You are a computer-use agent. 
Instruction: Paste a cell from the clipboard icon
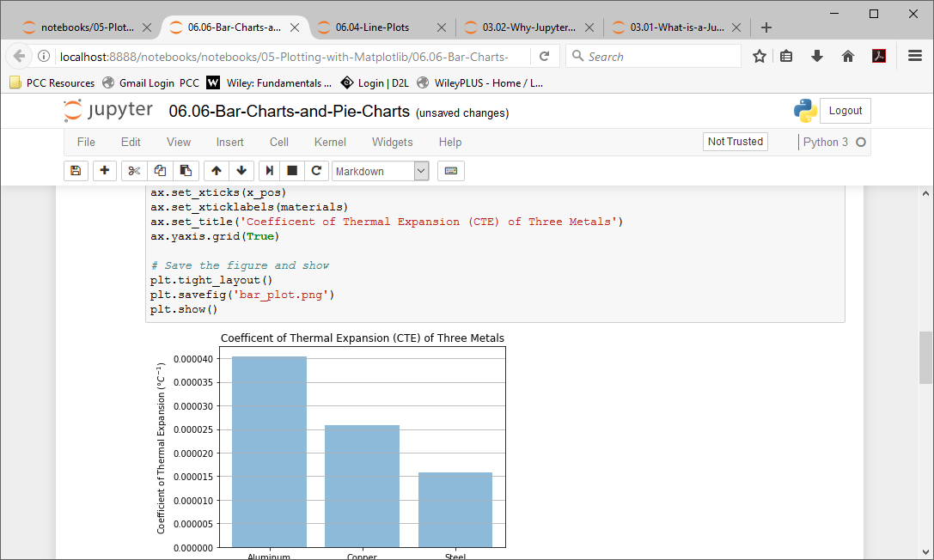[x=186, y=170]
